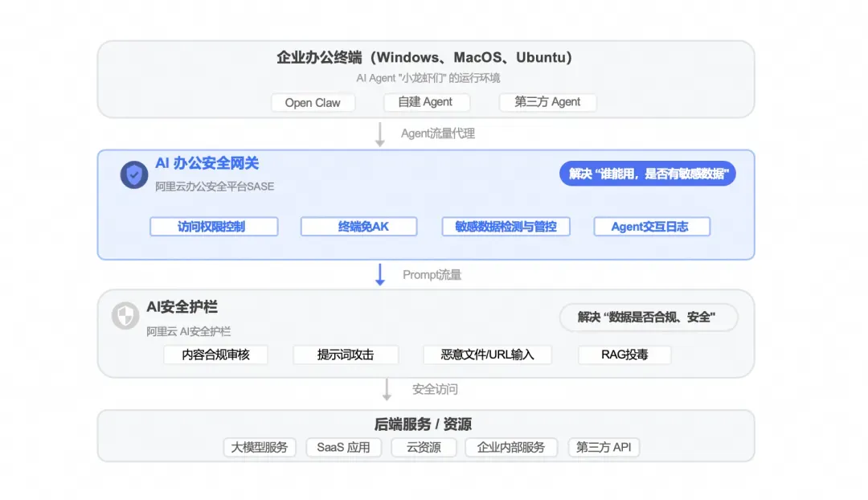The image size is (868, 500).
Task: Click the blue shield icon beside AI 办公安全网关
Action: pyautogui.click(x=134, y=175)
